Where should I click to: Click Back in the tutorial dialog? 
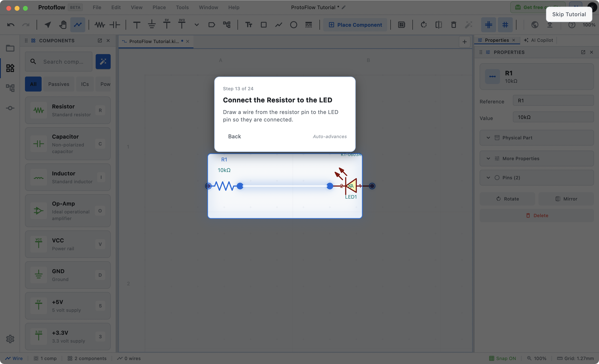[x=235, y=136]
